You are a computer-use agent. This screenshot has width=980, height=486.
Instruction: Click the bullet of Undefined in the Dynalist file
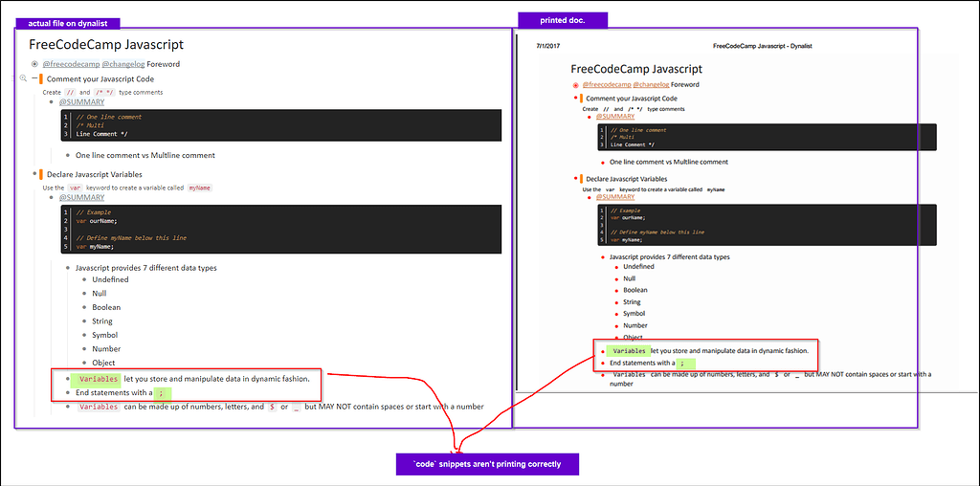pos(84,279)
